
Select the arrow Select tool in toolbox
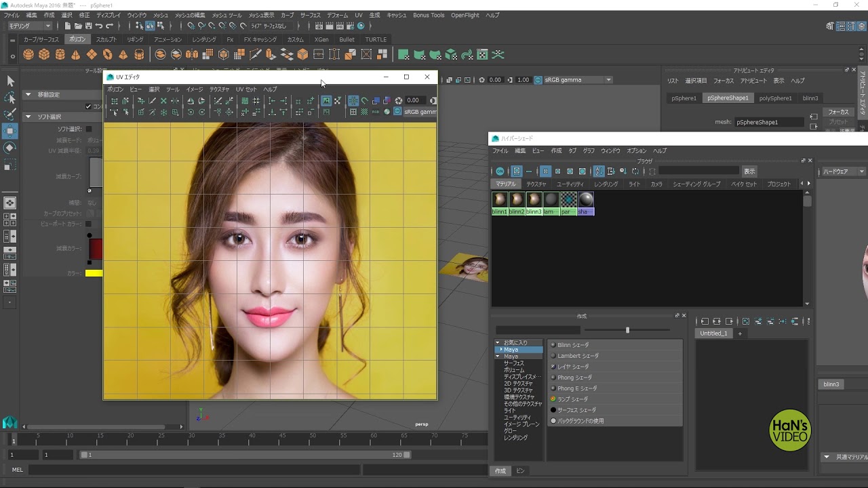pos(10,81)
